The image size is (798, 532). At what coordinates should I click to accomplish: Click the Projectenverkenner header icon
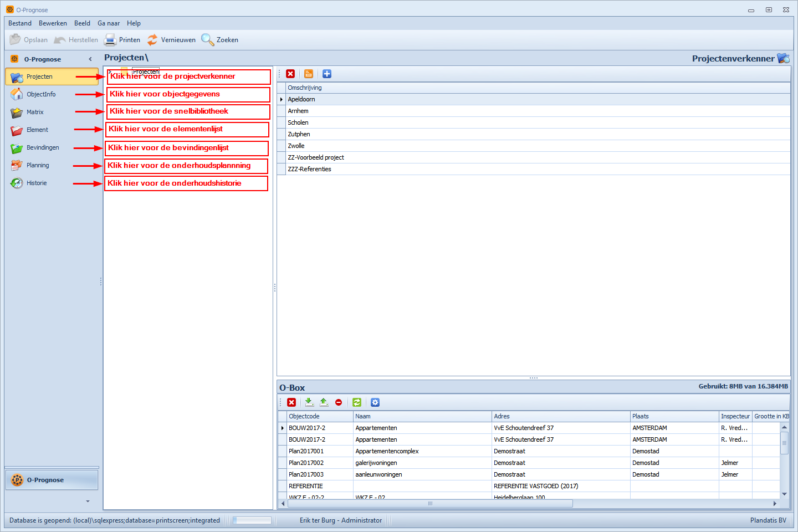[x=783, y=58]
